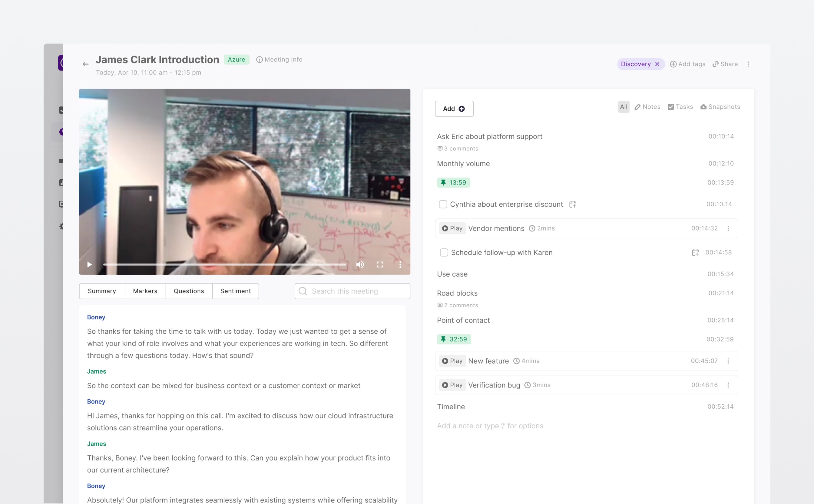Check Cynthia about enterprise discount task
The height and width of the screenshot is (504, 814).
(x=443, y=204)
